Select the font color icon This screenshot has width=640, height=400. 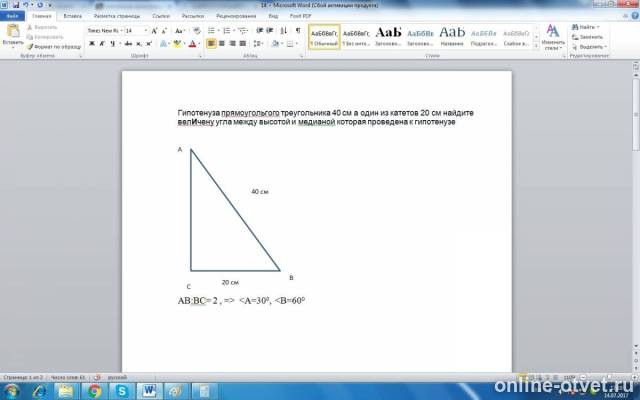tap(193, 44)
